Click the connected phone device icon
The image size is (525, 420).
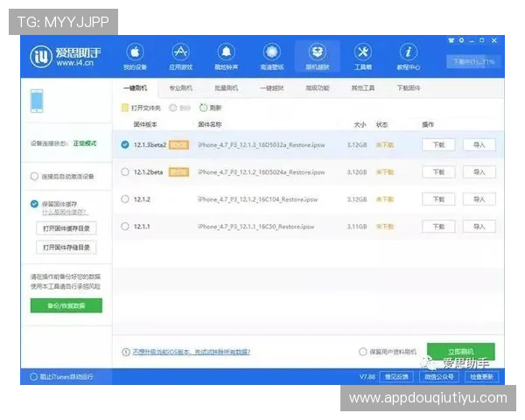click(x=37, y=101)
